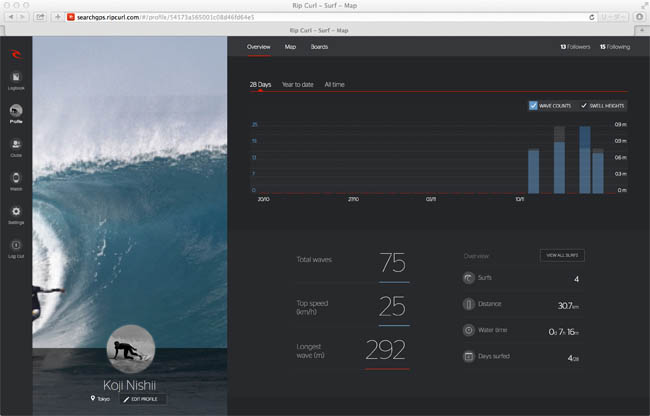Click the Reader button in Safari
Viewport: 650px width, 416px height.
(x=613, y=17)
